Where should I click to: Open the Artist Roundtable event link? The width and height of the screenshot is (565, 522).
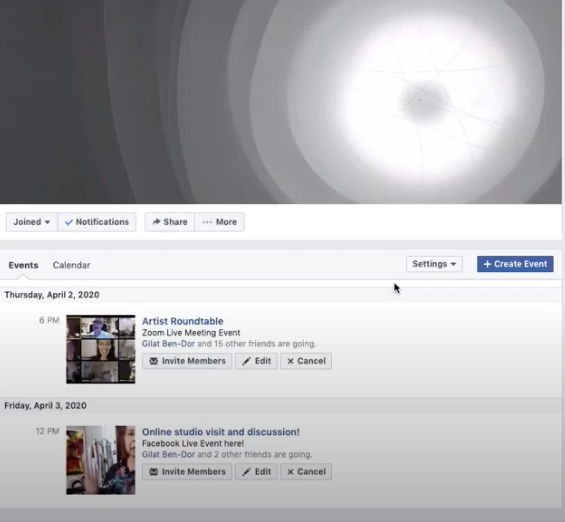pos(183,321)
